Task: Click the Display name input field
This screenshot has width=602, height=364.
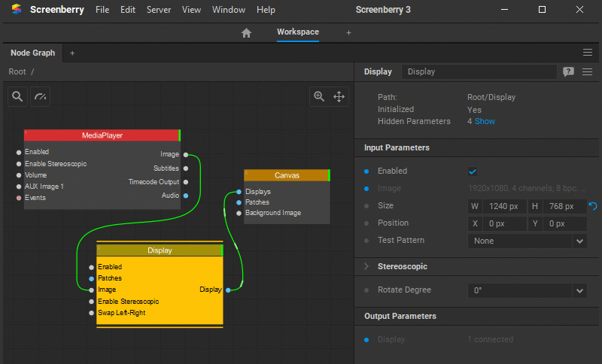Action: coord(479,71)
